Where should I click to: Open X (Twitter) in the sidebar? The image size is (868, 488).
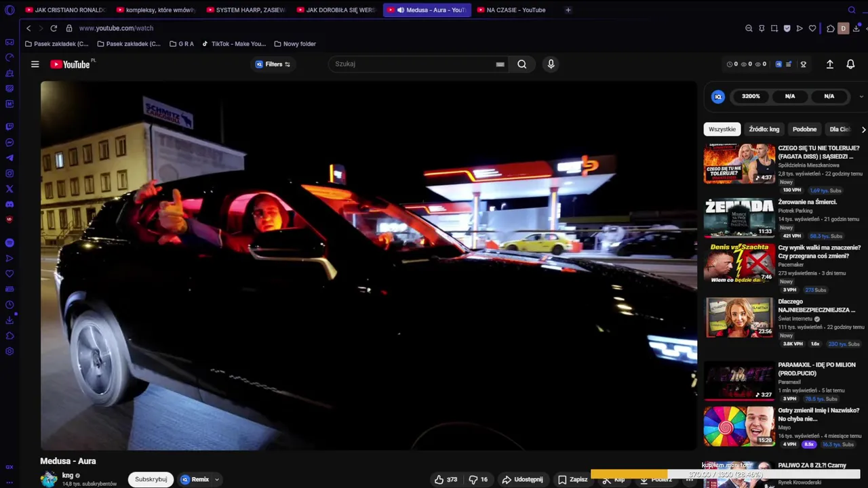coord(9,189)
